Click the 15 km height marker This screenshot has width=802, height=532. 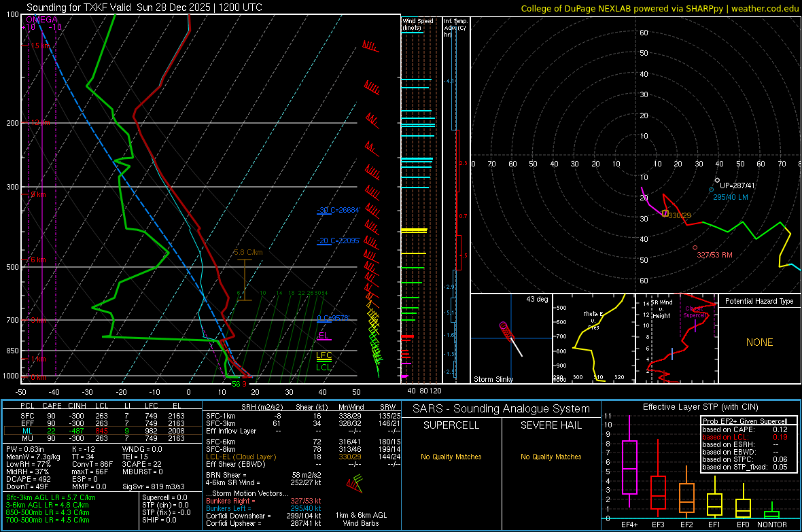pos(40,46)
